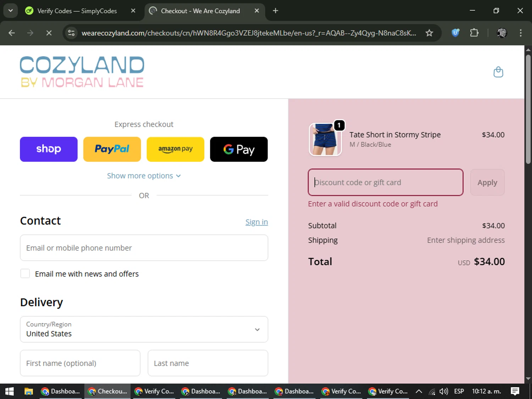View site information icon
The image size is (532, 399).
[71, 33]
